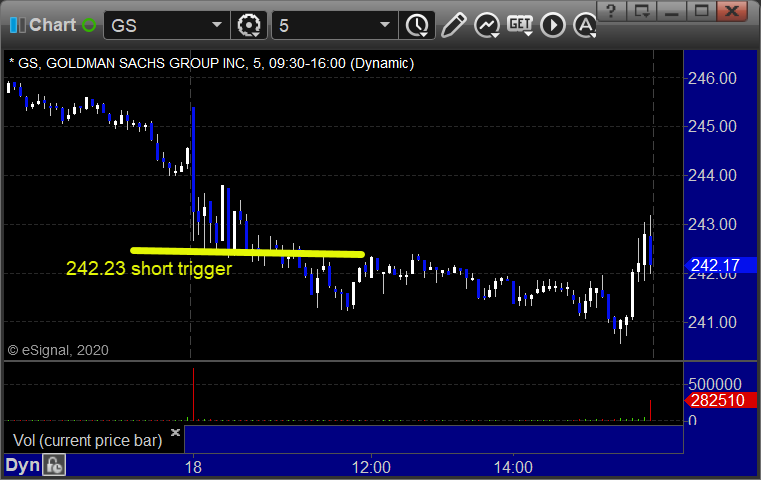Select the yellow trigger trend line
Viewport: 761px width, 480px height.
[x=248, y=252]
